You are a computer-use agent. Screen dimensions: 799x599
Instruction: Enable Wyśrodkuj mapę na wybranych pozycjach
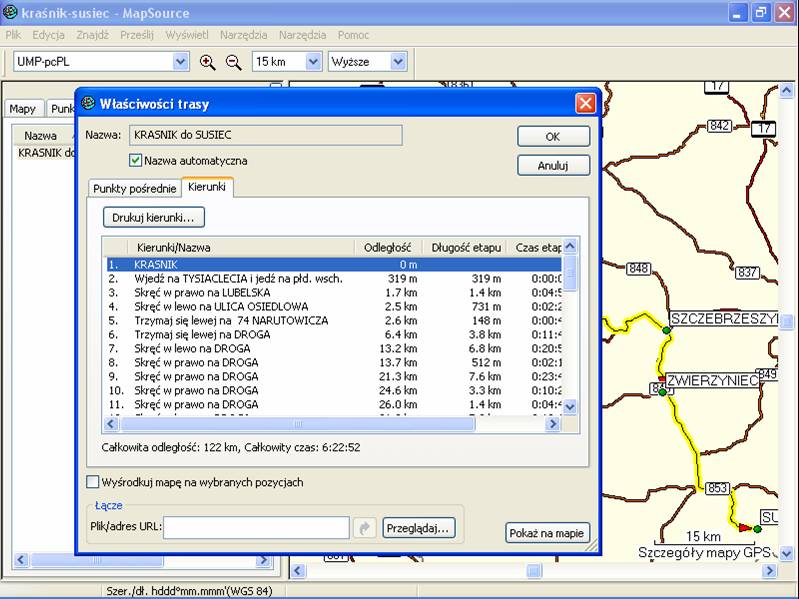[x=92, y=482]
